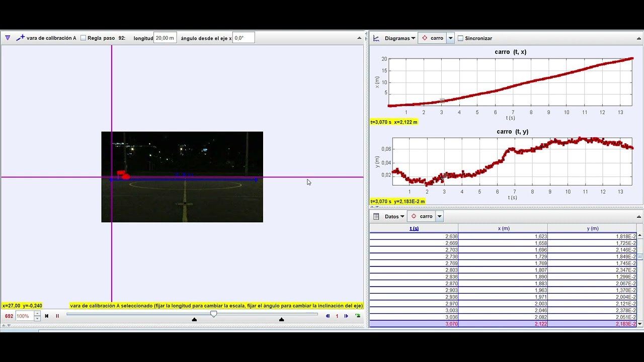The height and width of the screenshot is (362, 644).
Task: Click the red carro point marker in video
Action: click(x=125, y=176)
